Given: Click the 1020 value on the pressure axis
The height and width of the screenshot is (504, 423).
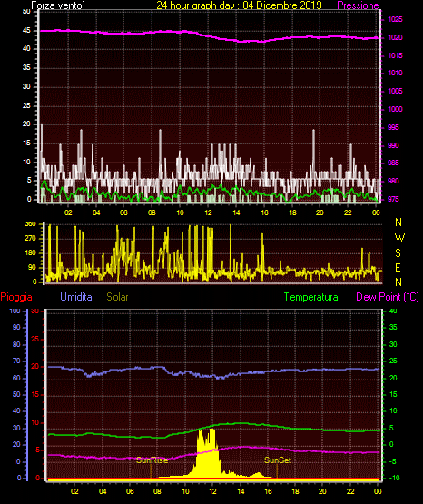Looking at the screenshot, I should (395, 37).
